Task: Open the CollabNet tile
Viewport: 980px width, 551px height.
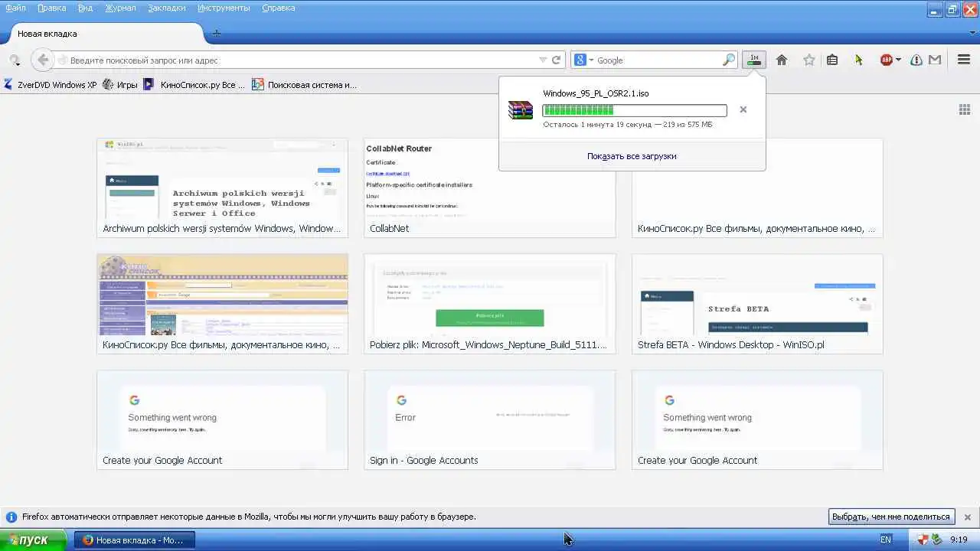Action: click(x=490, y=187)
